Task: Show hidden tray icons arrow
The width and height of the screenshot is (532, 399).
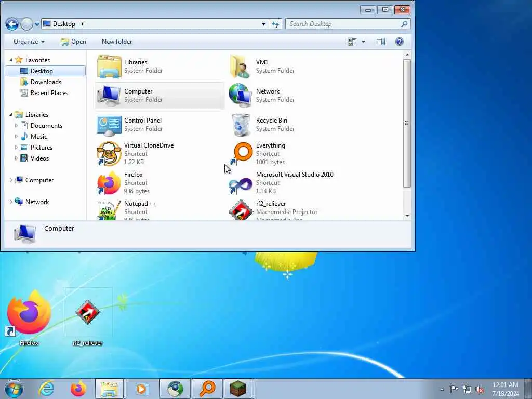Action: [x=442, y=390]
